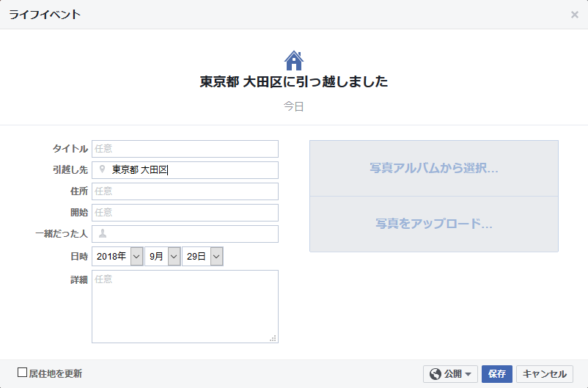This screenshot has height=388, width=588.
Task: Click the blue house life event icon
Action: tap(293, 61)
